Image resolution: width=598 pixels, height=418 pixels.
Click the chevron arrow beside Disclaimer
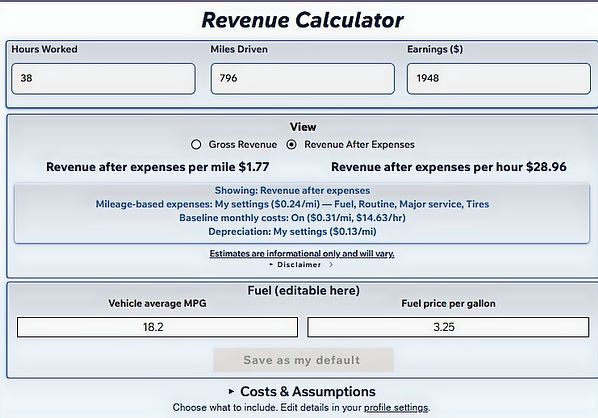click(x=331, y=264)
